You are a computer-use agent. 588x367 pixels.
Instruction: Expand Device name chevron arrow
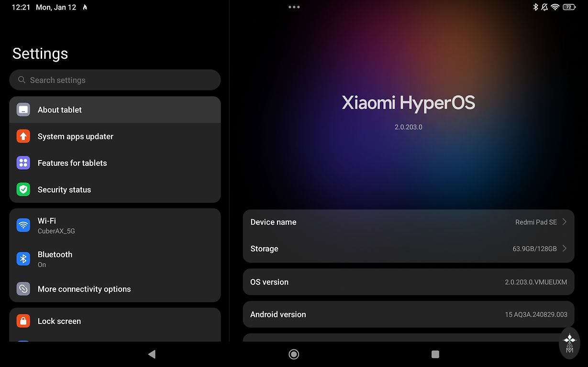[x=565, y=222]
